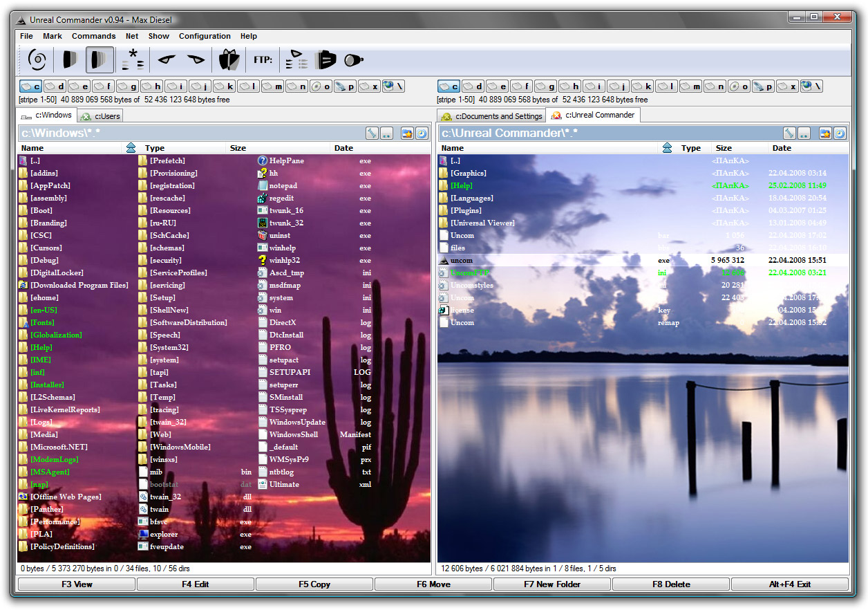
Task: Select drive d in the left drive bar
Action: pos(55,86)
